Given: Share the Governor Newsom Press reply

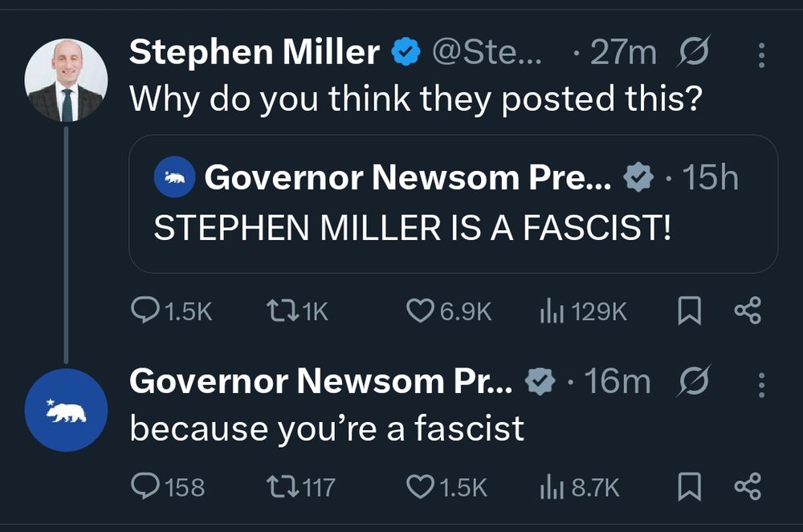Looking at the screenshot, I should click(x=748, y=486).
